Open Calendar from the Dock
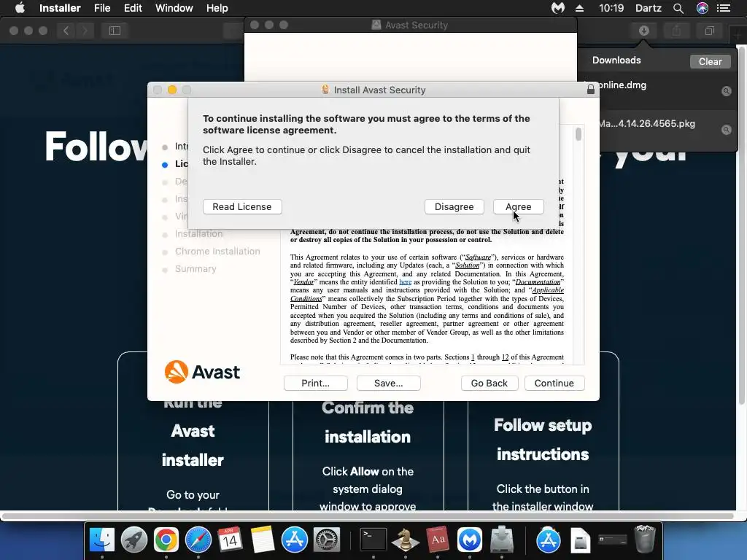This screenshot has height=560, width=747. [x=230, y=540]
